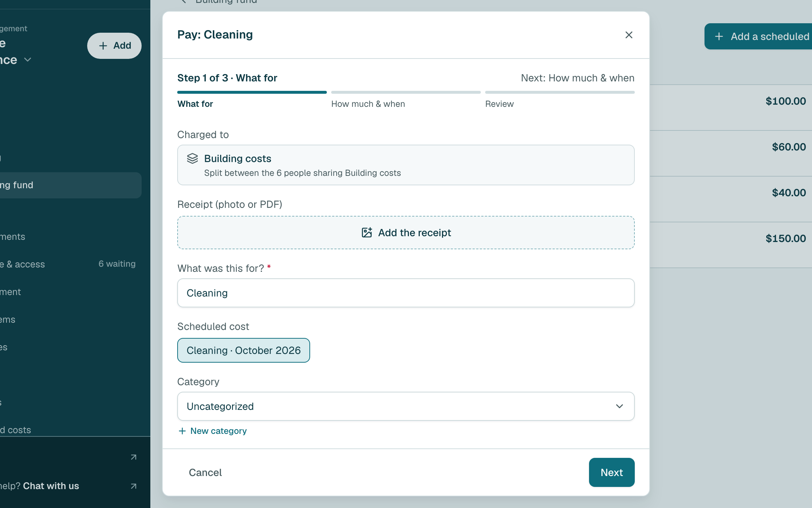Go to the Review step
Screen dimensions: 812x508
[x=499, y=104]
